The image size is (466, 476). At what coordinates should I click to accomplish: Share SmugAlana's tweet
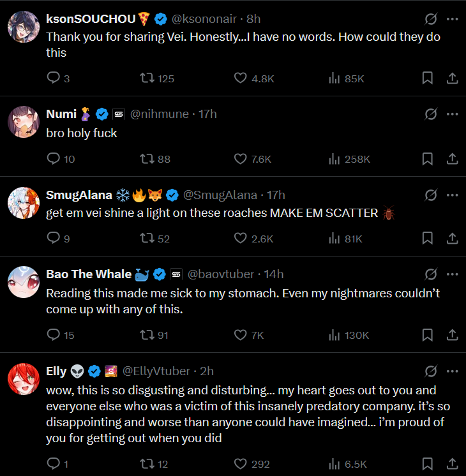point(451,238)
